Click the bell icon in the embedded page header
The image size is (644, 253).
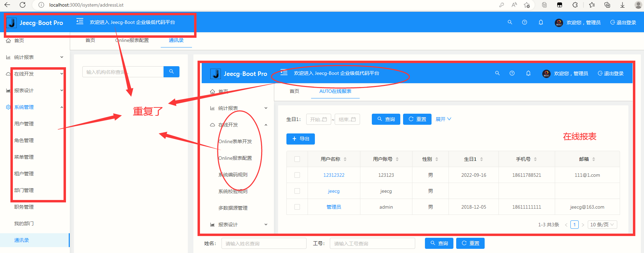pos(528,73)
